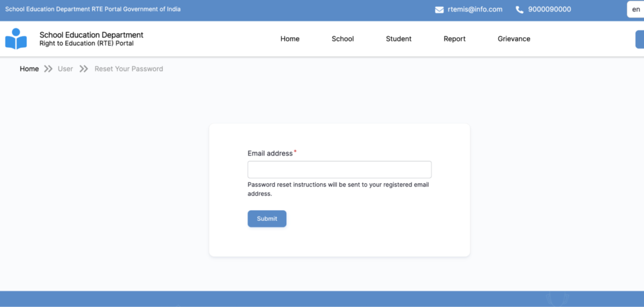Click the School Education Department logo icon
Screen dimensions: 644x307
tap(16, 39)
